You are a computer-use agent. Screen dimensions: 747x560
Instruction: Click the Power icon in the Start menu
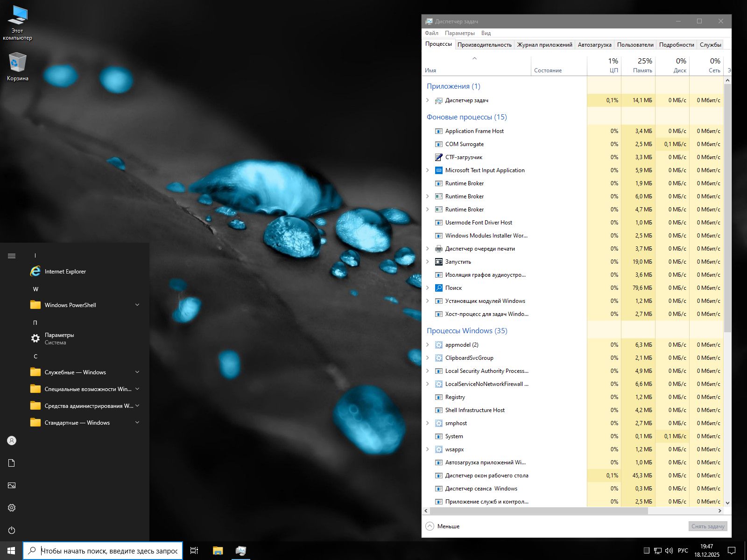(11, 530)
